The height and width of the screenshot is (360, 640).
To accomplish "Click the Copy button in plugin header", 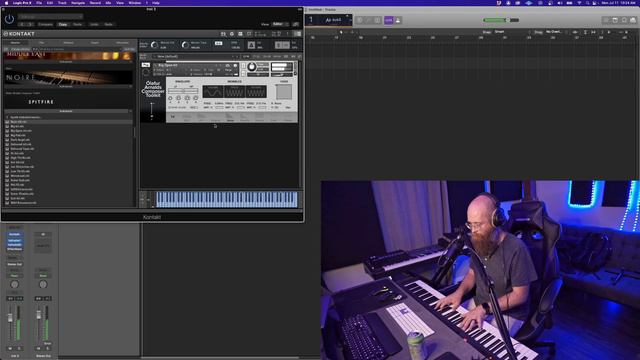I will pyautogui.click(x=63, y=24).
